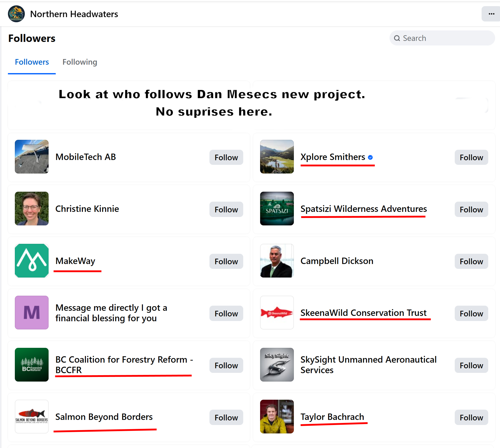Image resolution: width=500 pixels, height=448 pixels.
Task: Open Salmon Beyond Borders logo thumbnail
Action: (x=32, y=417)
